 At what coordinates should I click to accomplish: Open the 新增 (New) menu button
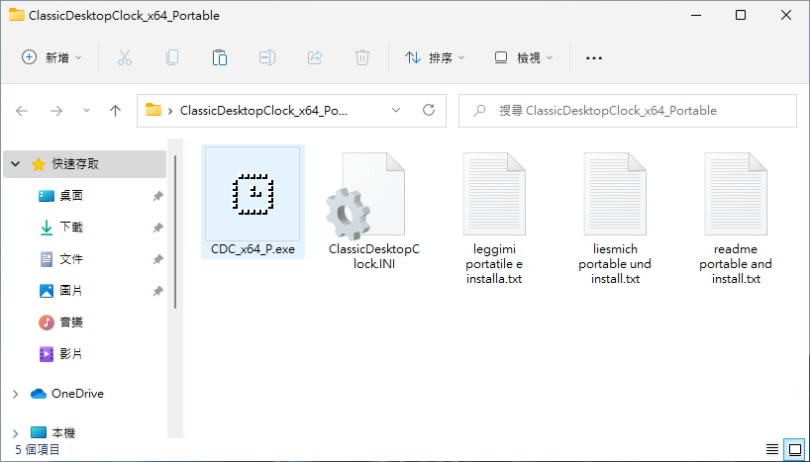[52, 57]
